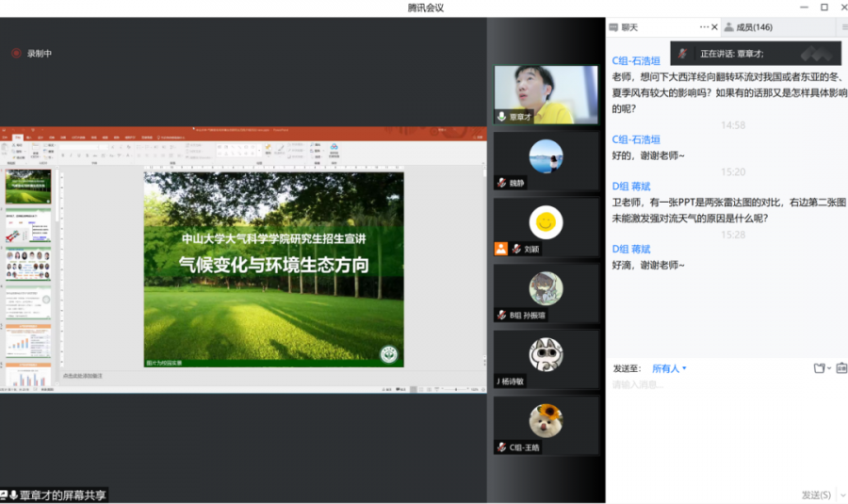
Task: Expand the 所有人 recipient dropdown
Action: click(x=670, y=368)
